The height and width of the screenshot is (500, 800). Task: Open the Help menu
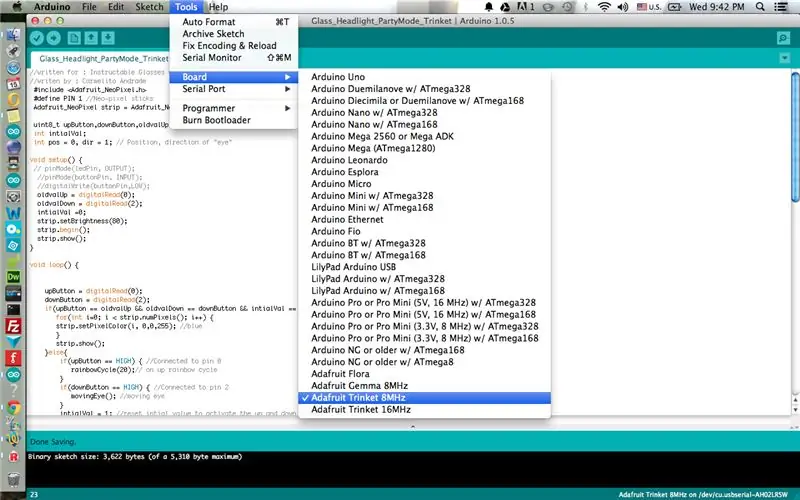click(218, 7)
